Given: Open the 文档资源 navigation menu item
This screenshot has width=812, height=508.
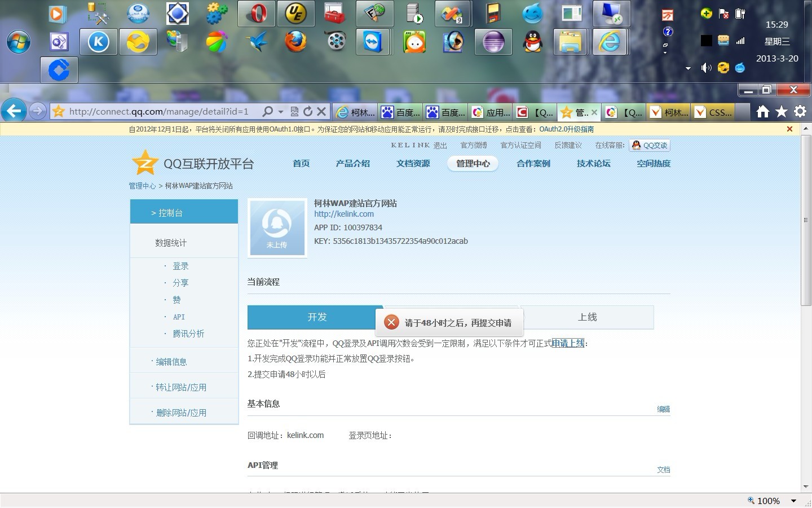Looking at the screenshot, I should point(413,164).
